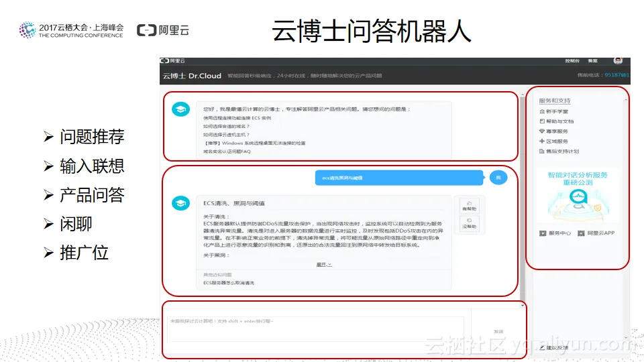Click the 售后支持计划 icon
This screenshot has height=362, width=644.
pyautogui.click(x=542, y=152)
